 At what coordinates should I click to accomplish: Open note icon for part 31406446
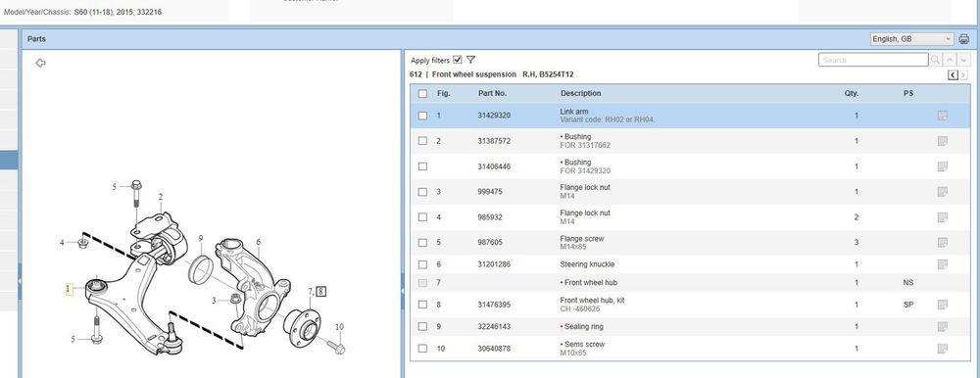(942, 166)
